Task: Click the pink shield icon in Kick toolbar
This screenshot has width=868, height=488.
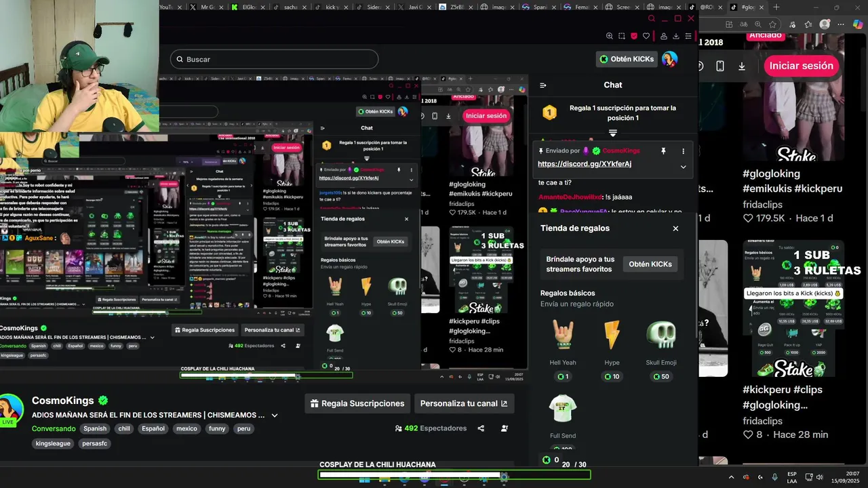Action: pos(634,36)
